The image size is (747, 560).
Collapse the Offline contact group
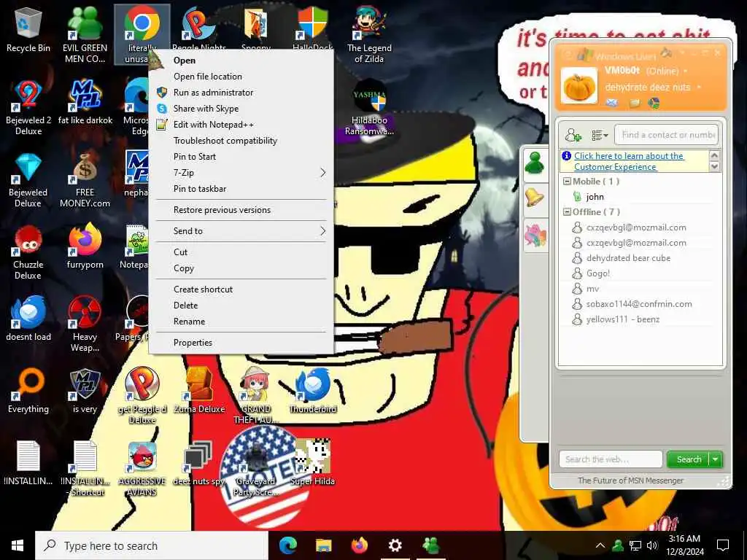point(567,212)
